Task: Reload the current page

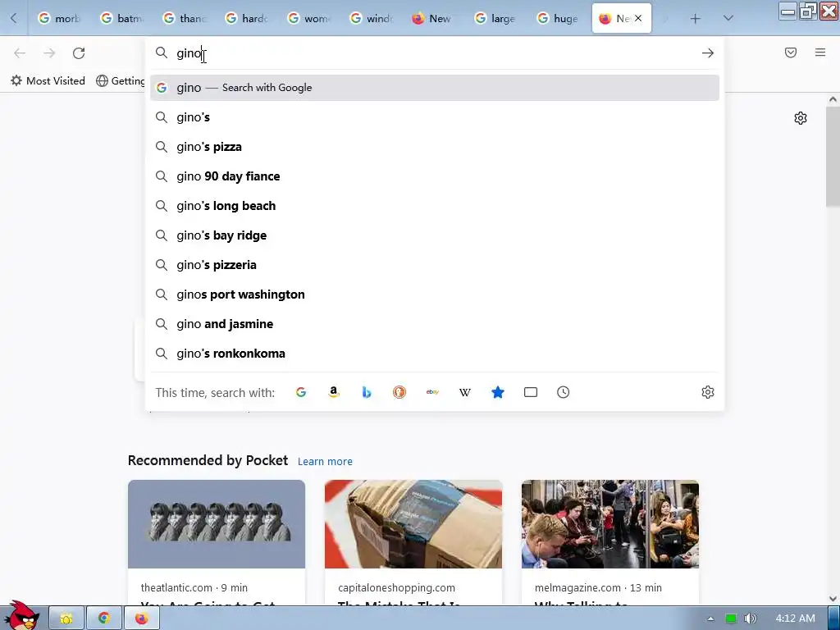Action: (79, 53)
